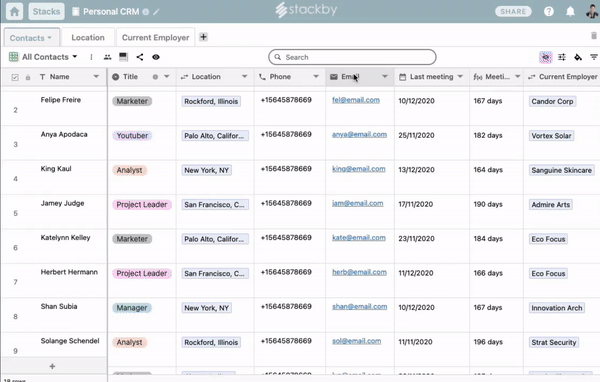600x382 pixels.
Task: Toggle eye visibility icon in toolbar
Action: [x=156, y=57]
